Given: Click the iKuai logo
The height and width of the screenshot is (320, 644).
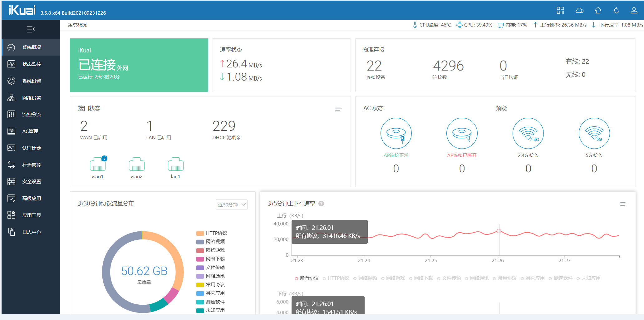Looking at the screenshot, I should click(x=22, y=10).
